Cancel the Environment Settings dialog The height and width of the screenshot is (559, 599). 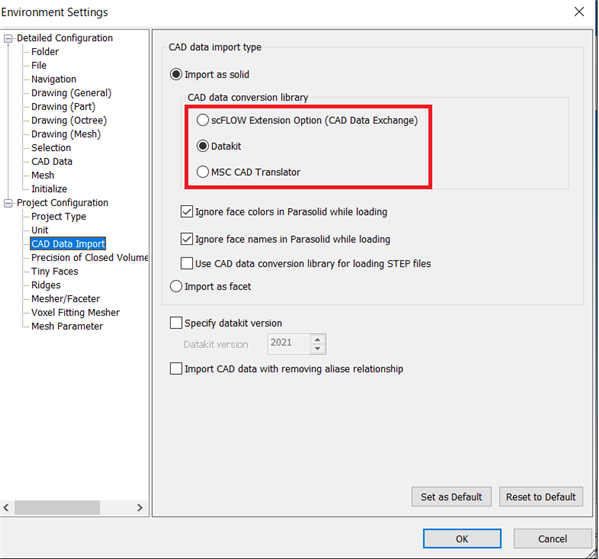pyautogui.click(x=552, y=539)
